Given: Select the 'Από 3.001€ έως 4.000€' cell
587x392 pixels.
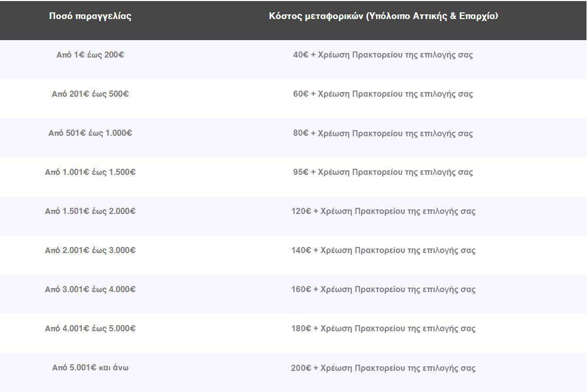Looking at the screenshot, I should (90, 290).
